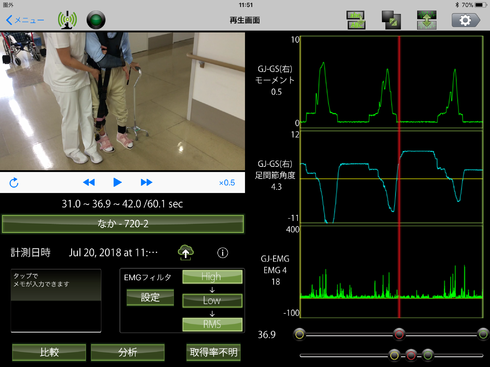This screenshot has height=367, width=490.
Task: Select the upper slider's end handle
Action: coord(483,334)
